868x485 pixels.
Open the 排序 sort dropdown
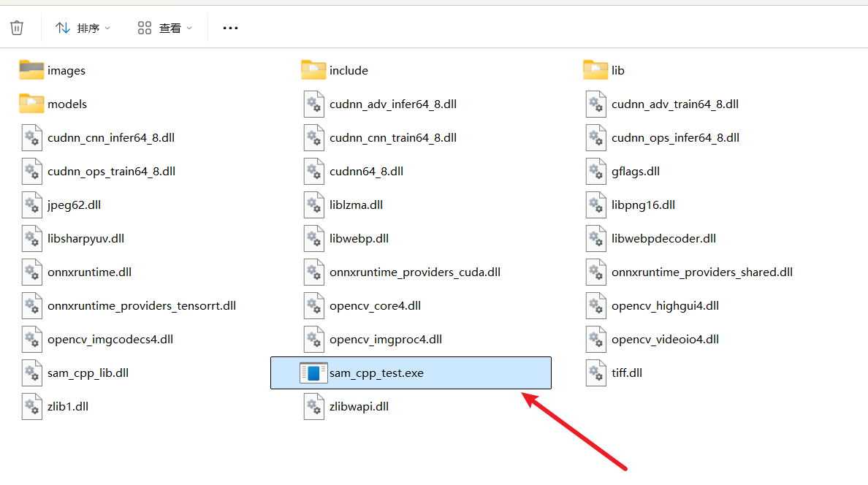83,28
